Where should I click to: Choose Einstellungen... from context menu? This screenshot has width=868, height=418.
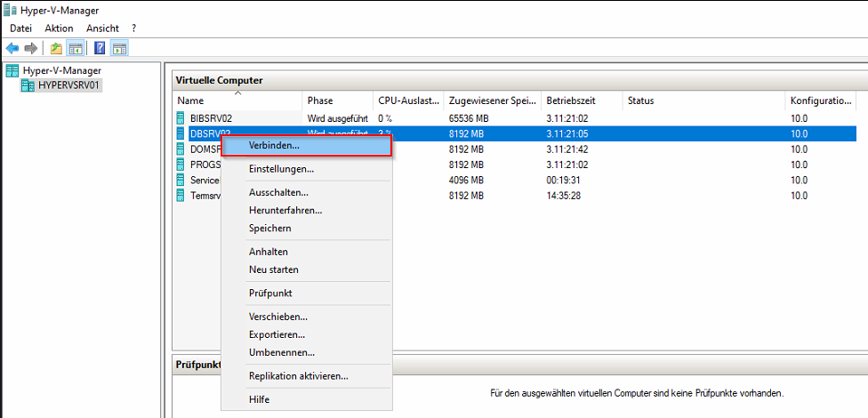tap(306, 169)
